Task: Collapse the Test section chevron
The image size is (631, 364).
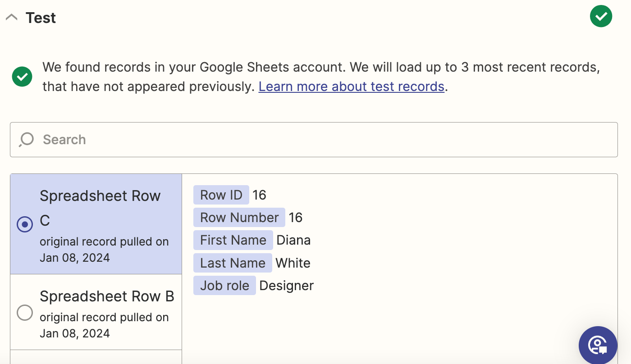Action: point(11,18)
